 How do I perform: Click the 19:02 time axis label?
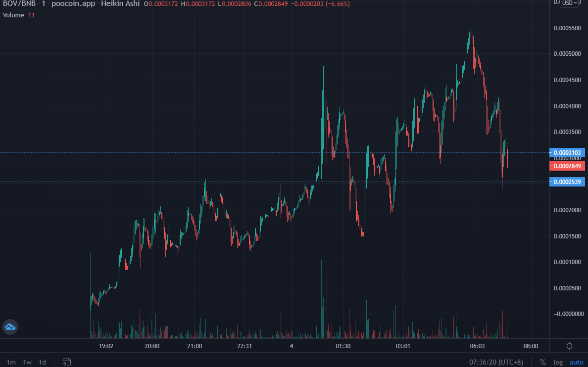click(x=106, y=346)
